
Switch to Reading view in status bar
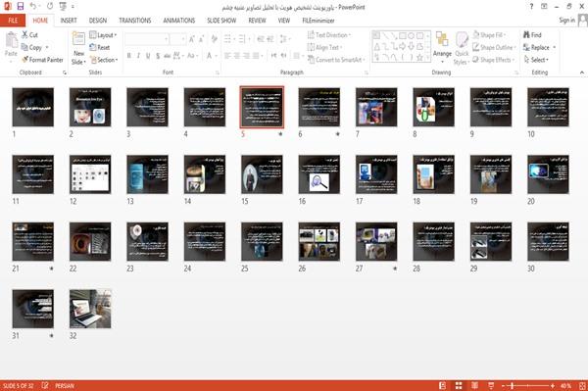(474, 385)
